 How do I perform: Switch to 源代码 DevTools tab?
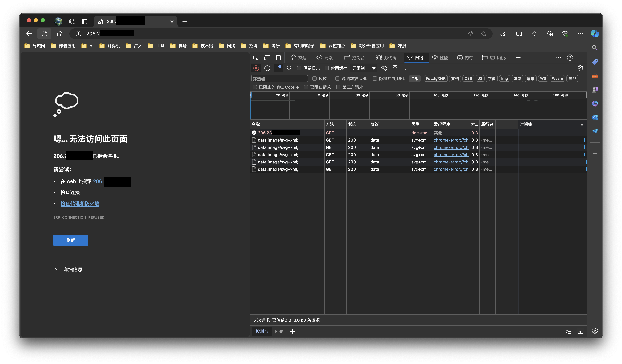tap(386, 57)
